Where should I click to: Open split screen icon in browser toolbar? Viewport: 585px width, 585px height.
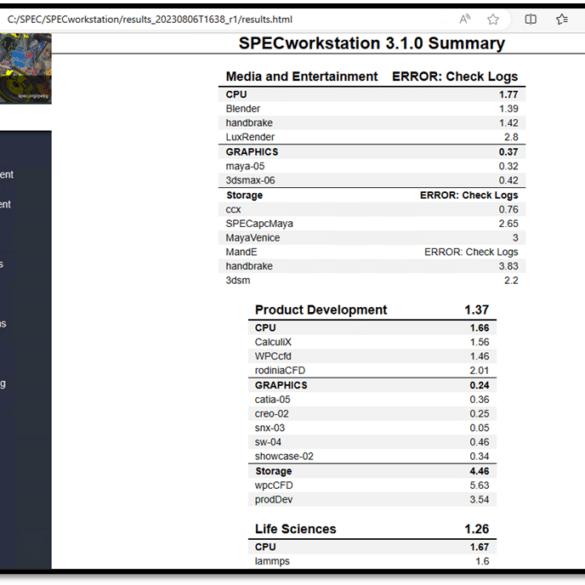531,19
